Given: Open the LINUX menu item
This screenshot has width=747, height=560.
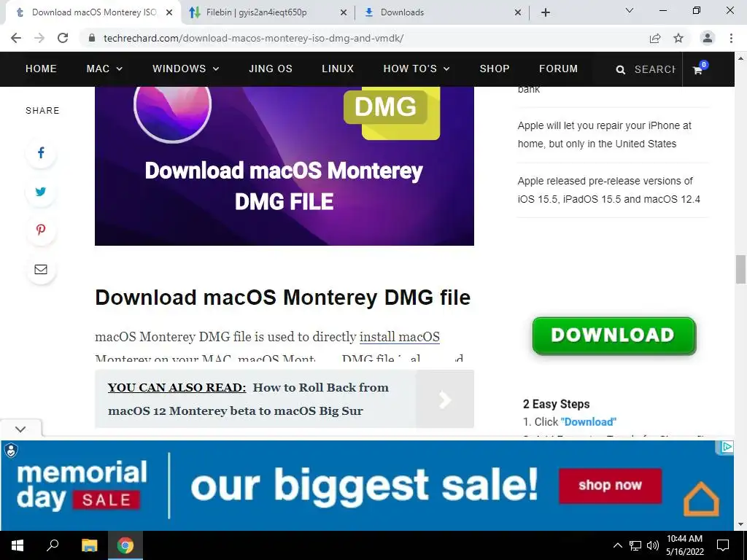Looking at the screenshot, I should point(338,69).
